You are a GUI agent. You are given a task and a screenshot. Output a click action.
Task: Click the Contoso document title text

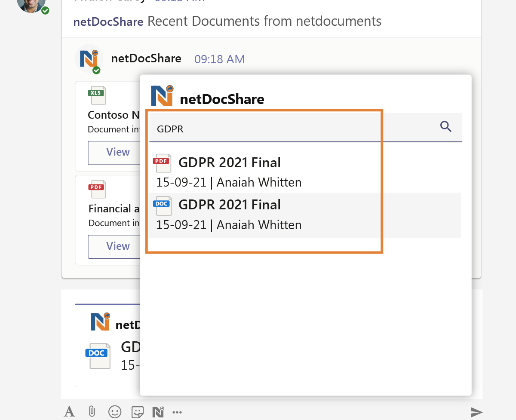tap(114, 115)
